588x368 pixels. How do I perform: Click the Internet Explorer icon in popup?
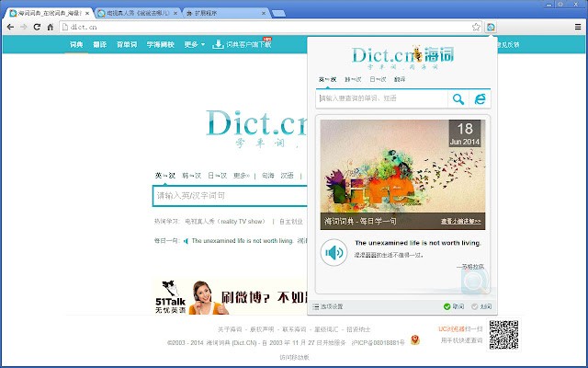[x=480, y=98]
